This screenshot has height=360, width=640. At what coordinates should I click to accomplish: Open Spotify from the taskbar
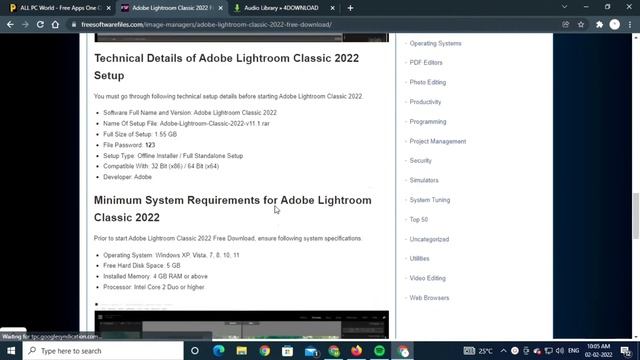379,351
